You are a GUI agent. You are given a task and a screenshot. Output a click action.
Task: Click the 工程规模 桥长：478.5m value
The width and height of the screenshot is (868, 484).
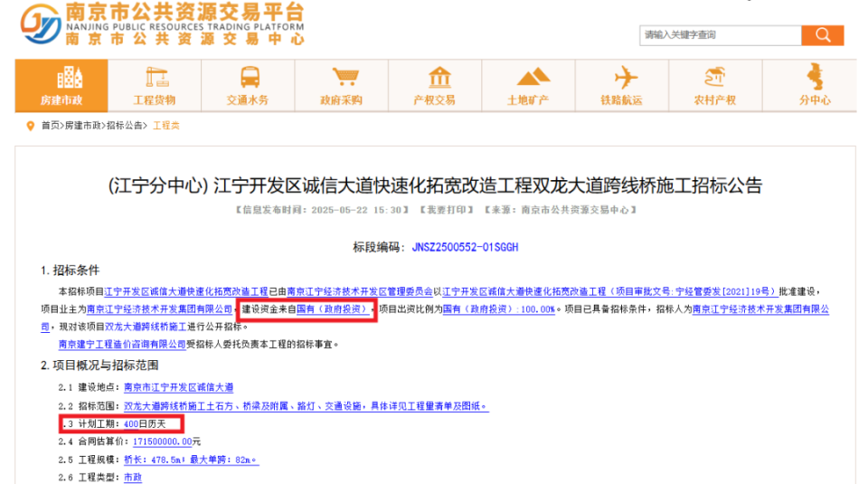tap(192, 460)
